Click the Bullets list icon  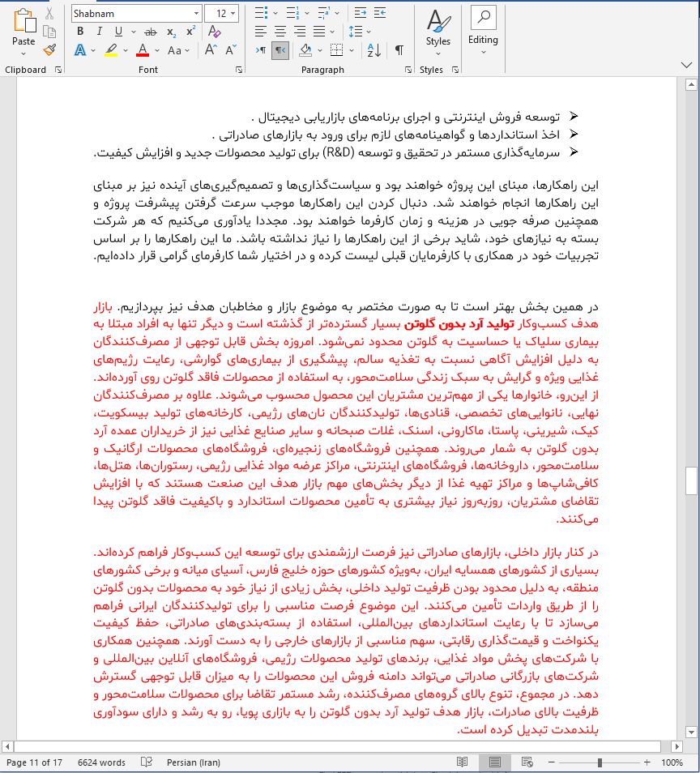coord(261,13)
